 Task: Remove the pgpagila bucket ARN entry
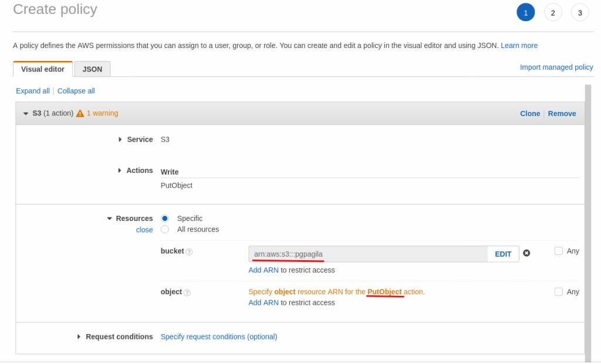point(526,253)
